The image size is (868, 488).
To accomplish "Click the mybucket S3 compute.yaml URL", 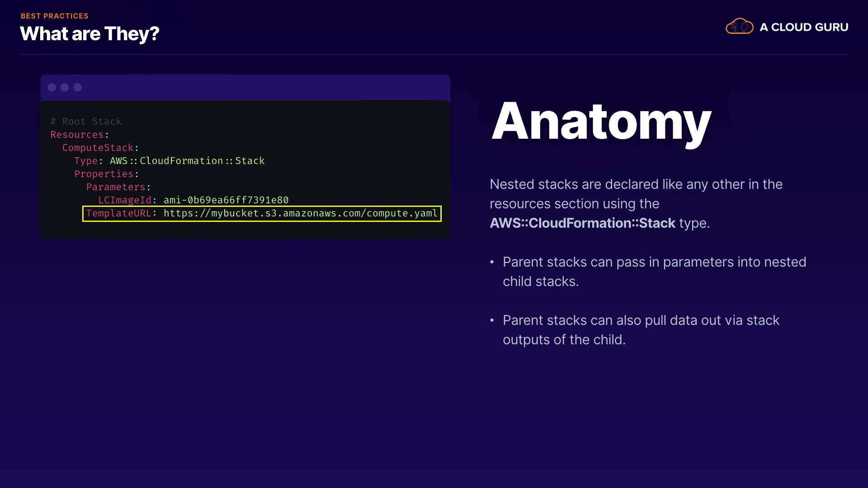I will 301,213.
